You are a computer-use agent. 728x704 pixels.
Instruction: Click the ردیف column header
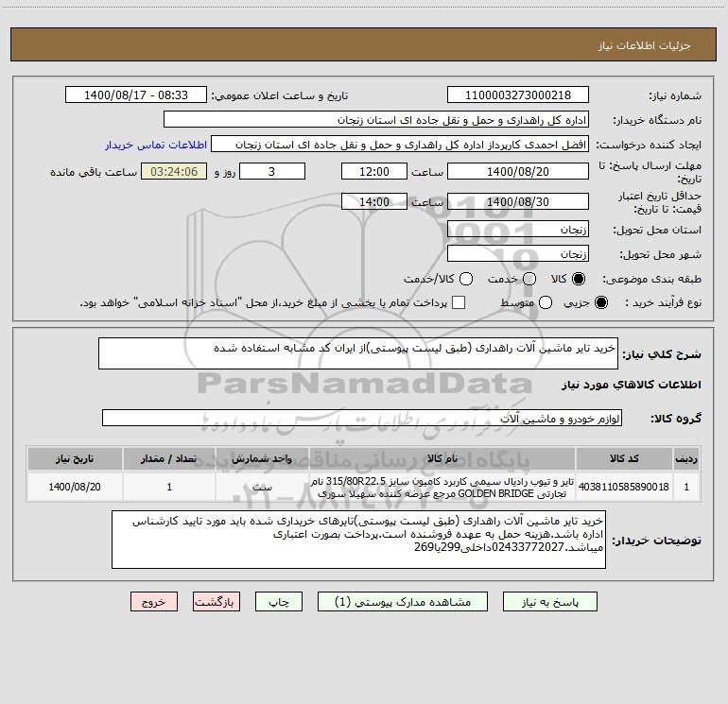[686, 458]
